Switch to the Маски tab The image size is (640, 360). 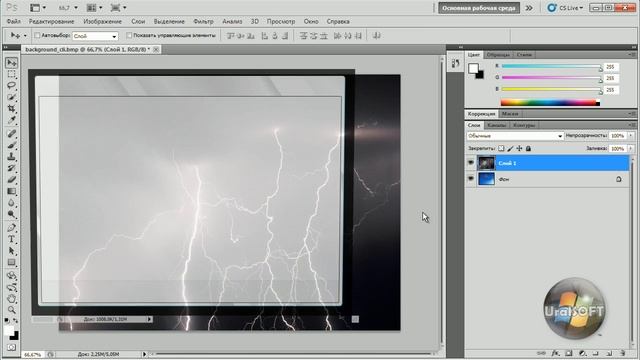510,114
